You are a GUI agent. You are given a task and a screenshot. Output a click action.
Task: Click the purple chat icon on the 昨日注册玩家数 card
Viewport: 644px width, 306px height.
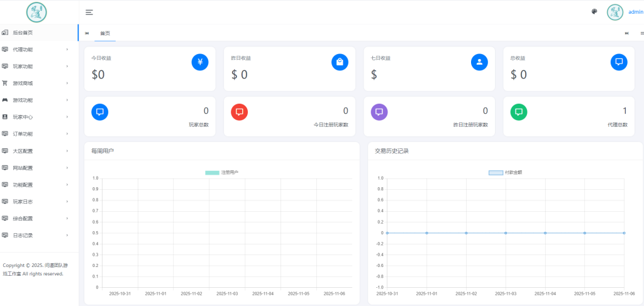379,112
